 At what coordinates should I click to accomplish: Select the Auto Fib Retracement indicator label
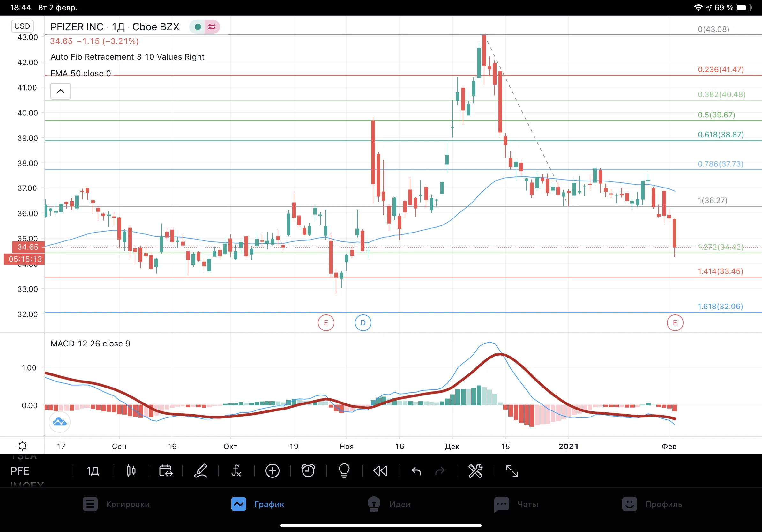pyautogui.click(x=127, y=57)
